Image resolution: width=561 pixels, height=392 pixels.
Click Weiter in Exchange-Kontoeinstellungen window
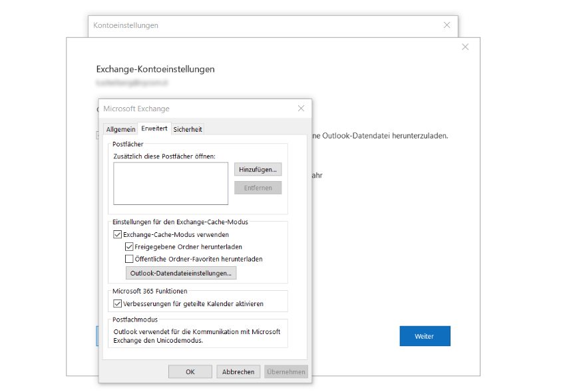tap(425, 336)
